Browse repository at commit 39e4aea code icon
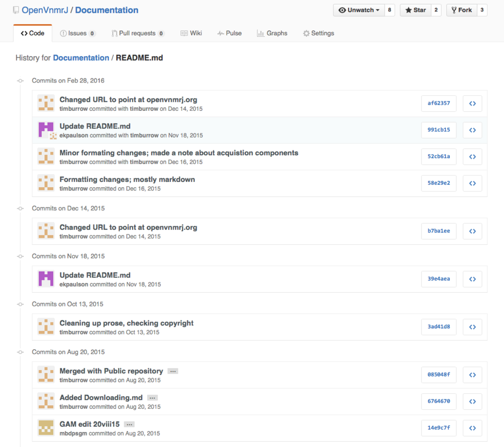This screenshot has width=504, height=447. [x=472, y=279]
